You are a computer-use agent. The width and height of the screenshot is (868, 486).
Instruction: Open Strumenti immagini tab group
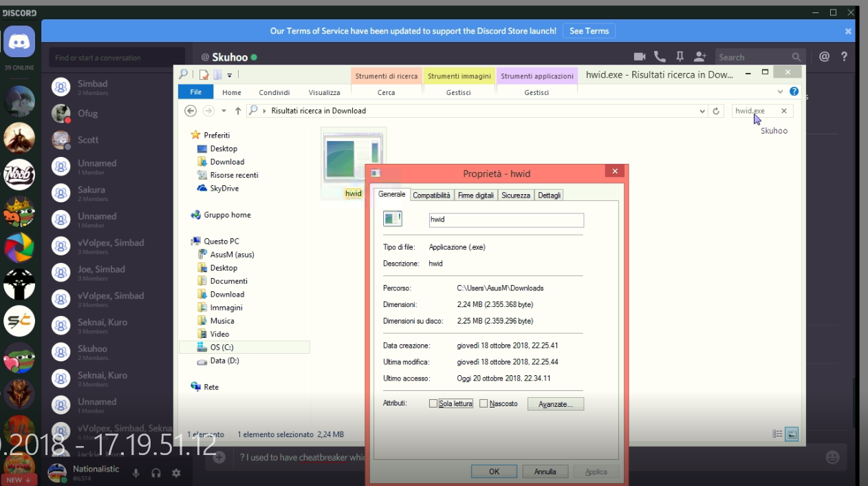[459, 76]
